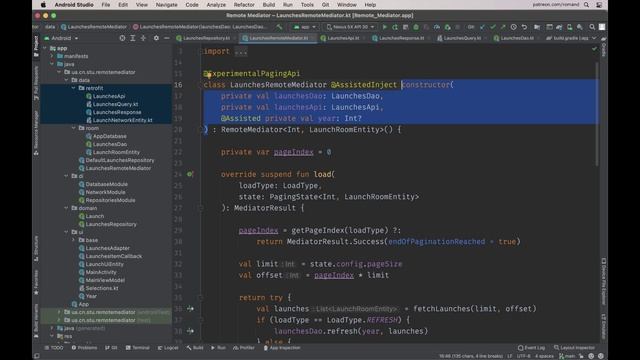Image resolution: width=640 pixels, height=360 pixels.
Task: Toggle the Terminal tool window
Action: pos(138,348)
